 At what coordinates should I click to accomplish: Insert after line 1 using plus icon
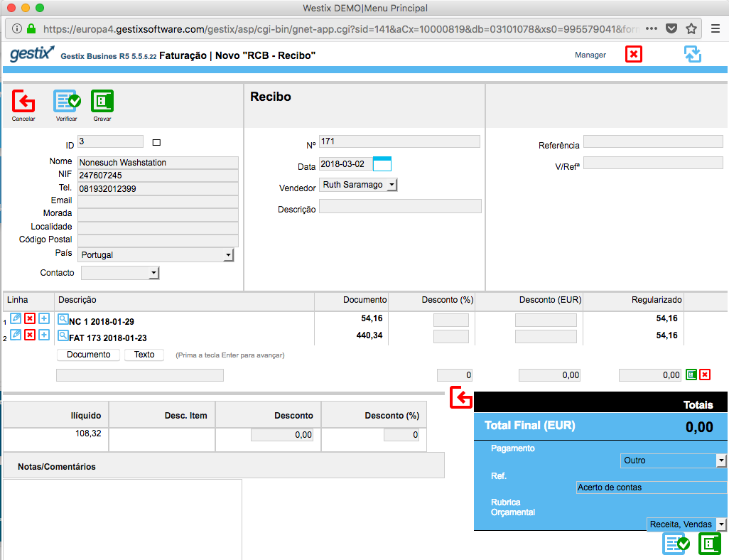pos(44,318)
